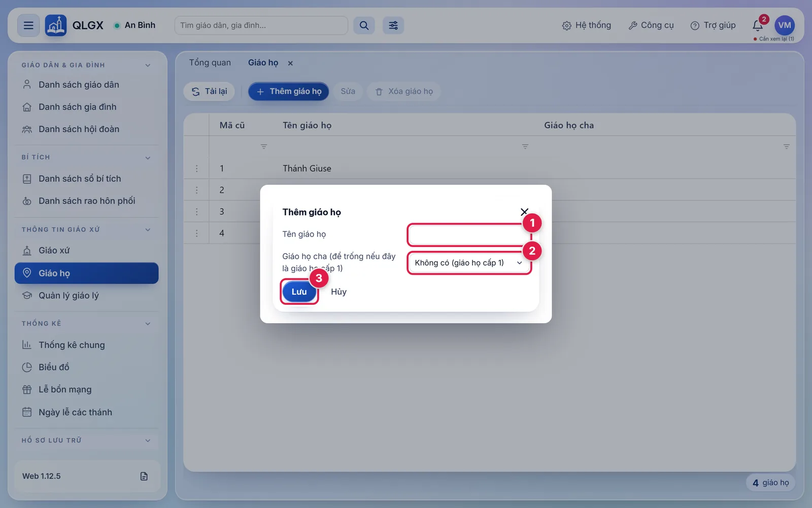Click the QLGX church logo icon
The image size is (812, 508).
55,25
